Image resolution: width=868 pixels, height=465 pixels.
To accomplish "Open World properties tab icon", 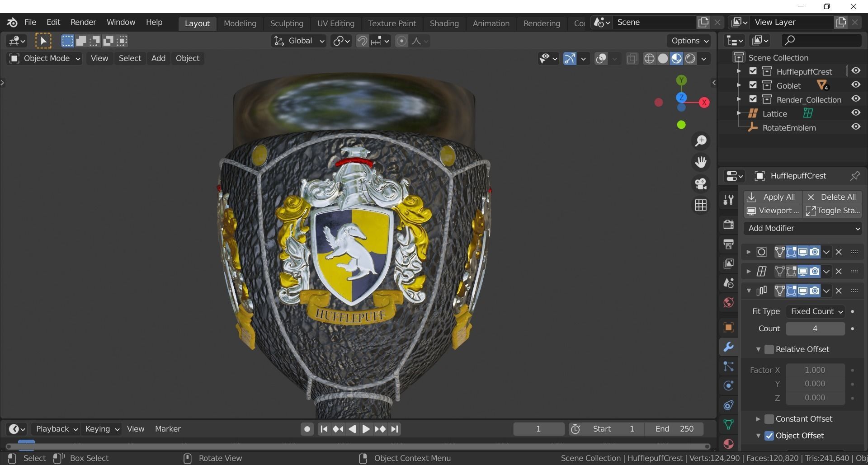I will [x=728, y=302].
